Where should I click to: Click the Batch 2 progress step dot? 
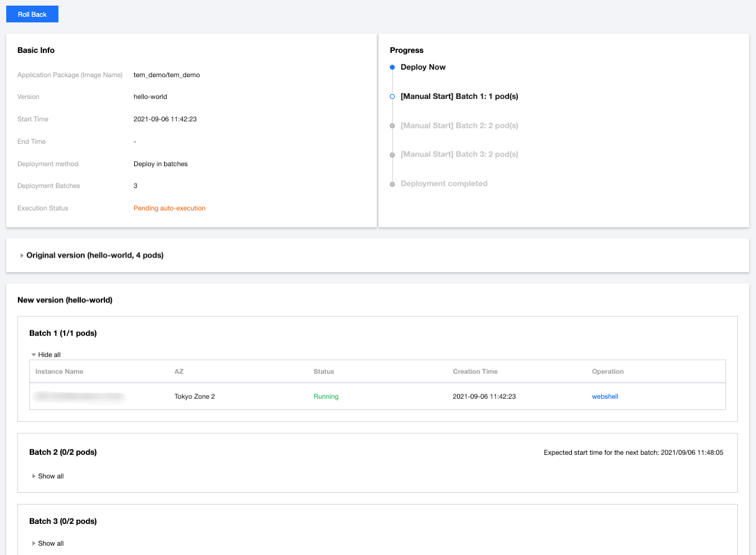pyautogui.click(x=392, y=126)
